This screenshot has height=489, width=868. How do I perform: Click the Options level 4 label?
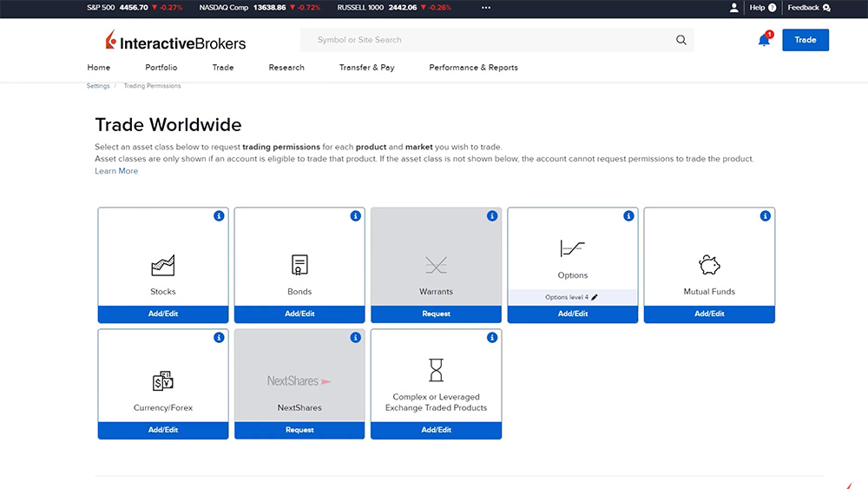click(x=566, y=297)
